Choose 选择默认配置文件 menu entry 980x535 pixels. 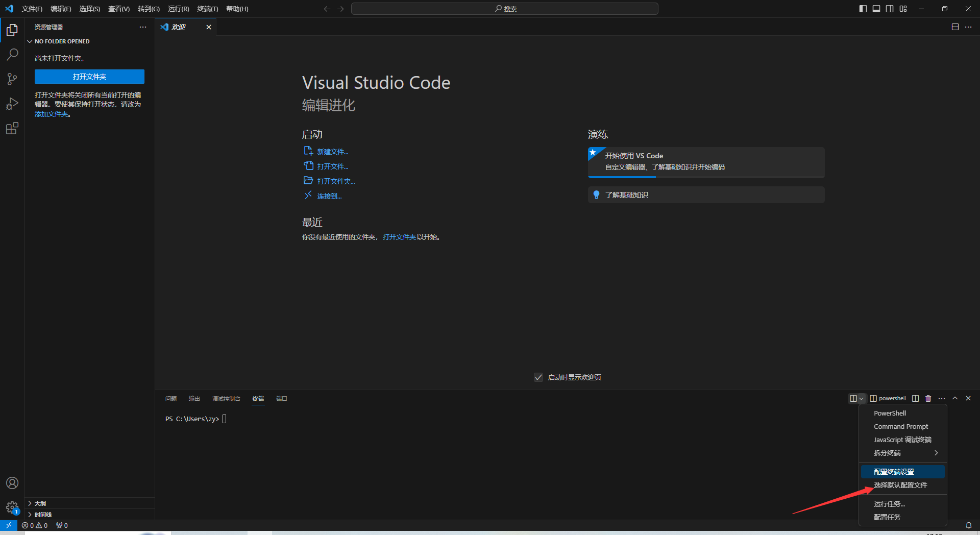point(902,485)
